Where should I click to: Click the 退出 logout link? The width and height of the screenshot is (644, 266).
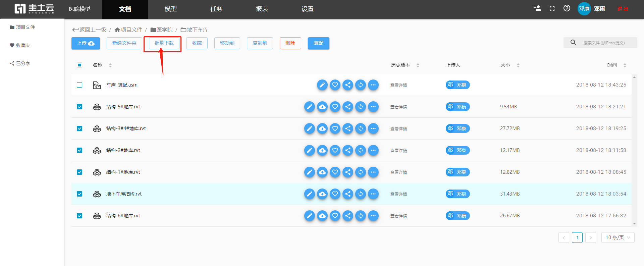[x=623, y=9]
